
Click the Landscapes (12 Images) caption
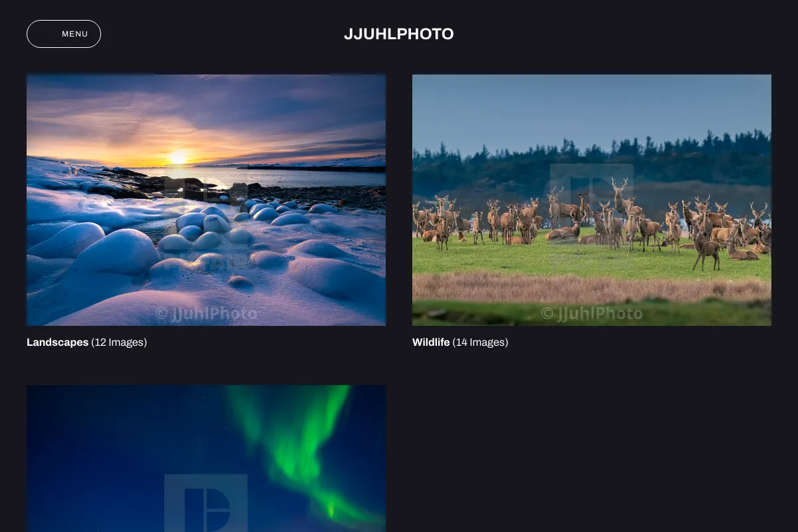[86, 342]
